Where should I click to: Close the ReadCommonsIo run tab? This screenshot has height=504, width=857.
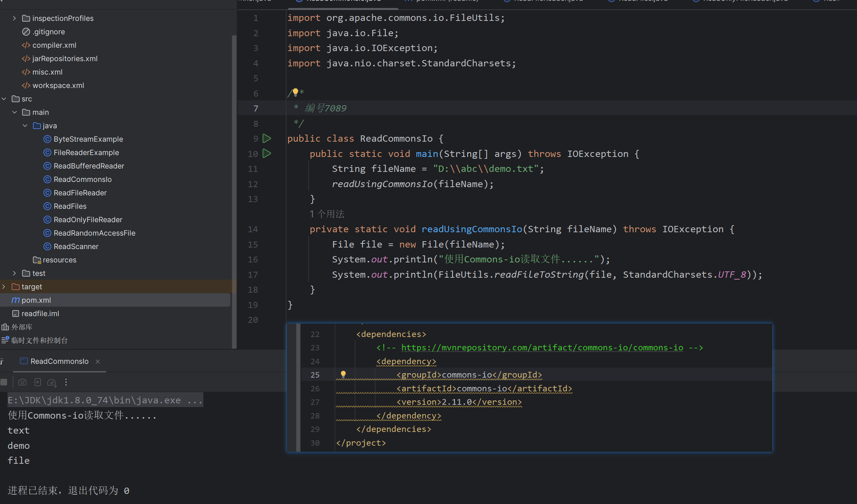(x=98, y=362)
